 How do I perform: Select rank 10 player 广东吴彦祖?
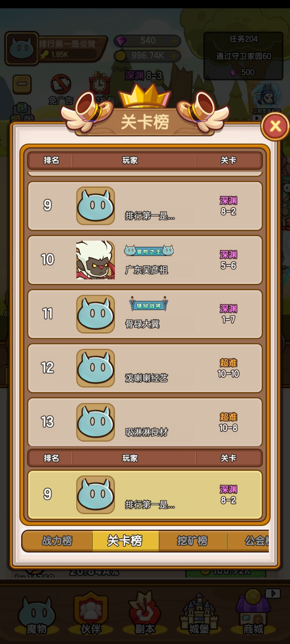click(x=145, y=260)
